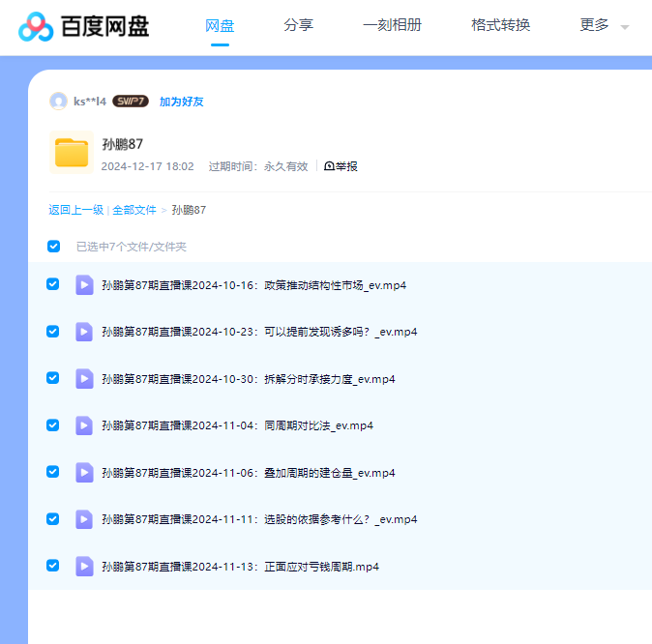Open the 分享 tab

(x=298, y=25)
